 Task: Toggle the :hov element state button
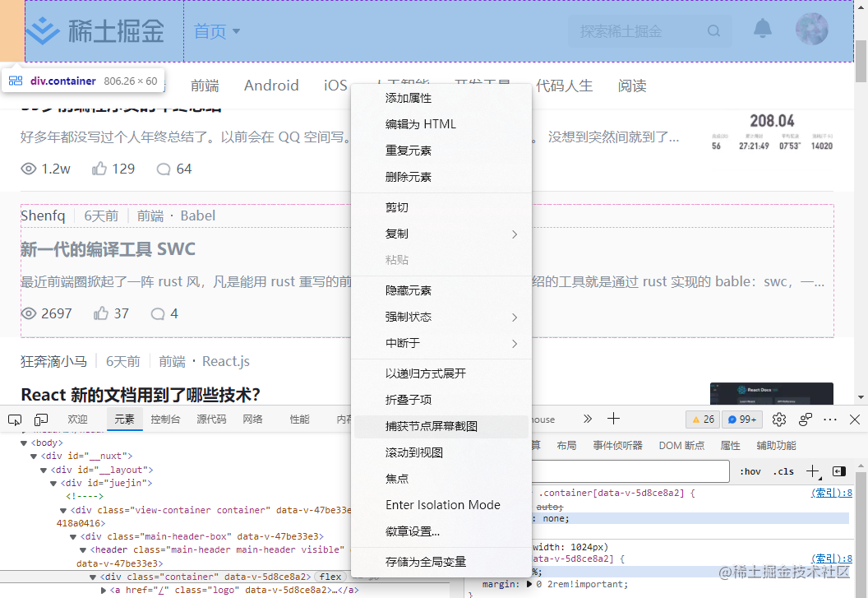point(750,471)
